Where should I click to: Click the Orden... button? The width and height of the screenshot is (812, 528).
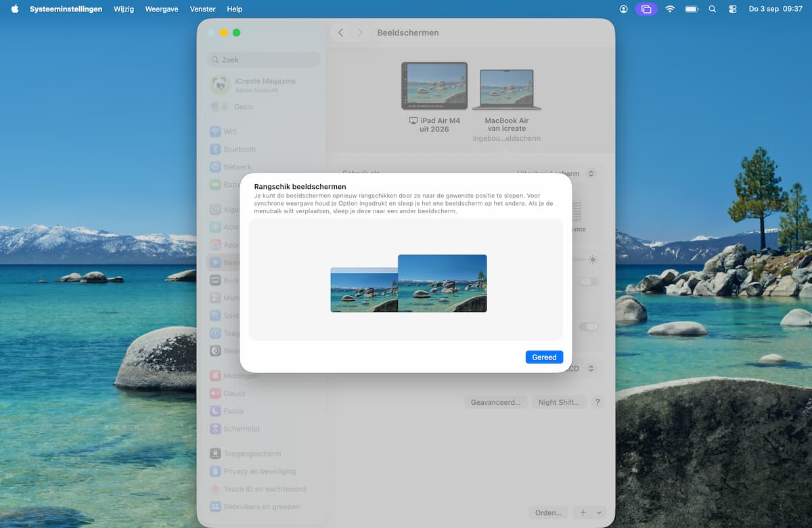click(x=548, y=512)
